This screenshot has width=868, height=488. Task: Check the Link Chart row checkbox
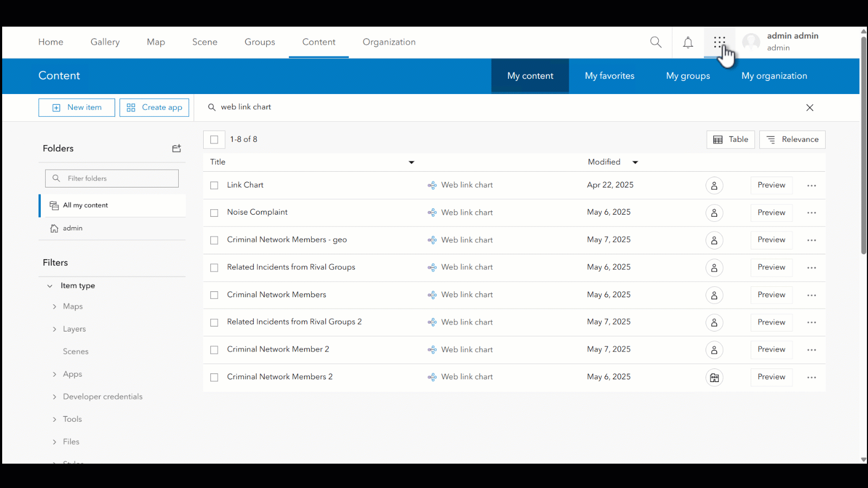(214, 185)
